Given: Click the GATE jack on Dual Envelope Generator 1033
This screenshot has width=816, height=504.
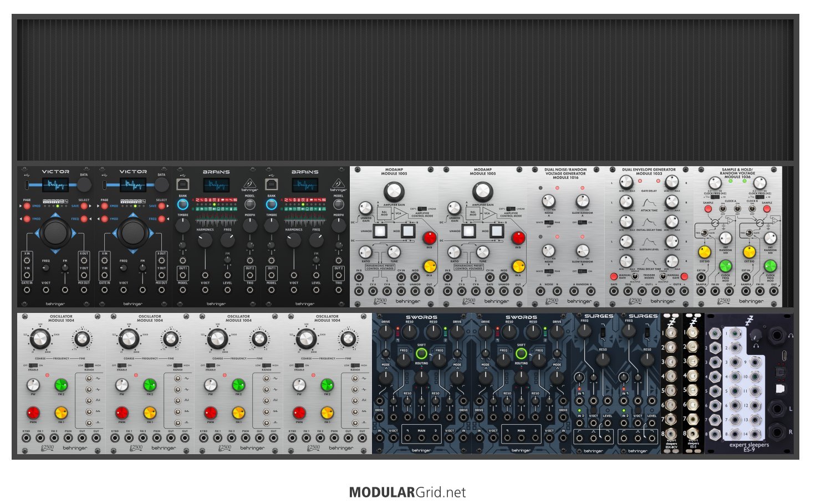Looking at the screenshot, I should [x=614, y=291].
